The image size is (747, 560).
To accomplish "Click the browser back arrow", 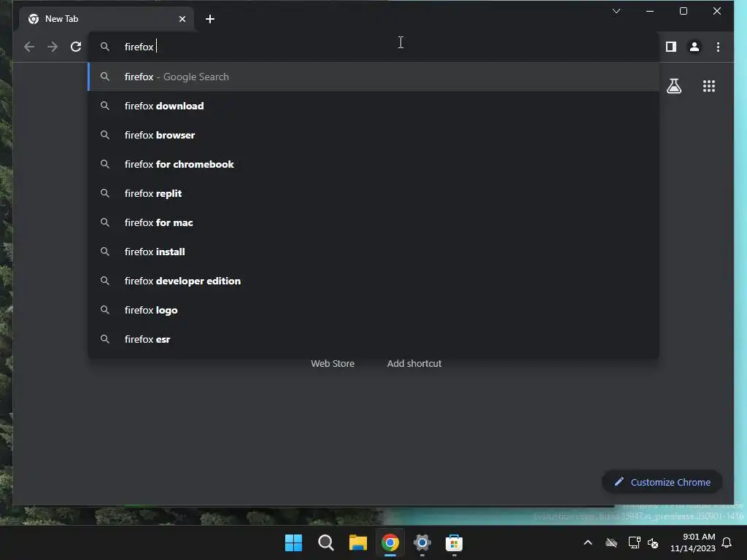I will (x=29, y=47).
